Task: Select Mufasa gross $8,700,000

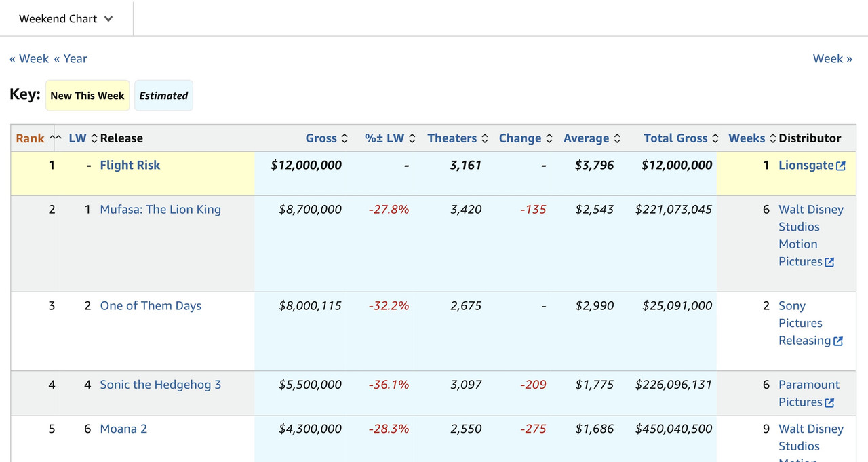Action: (x=311, y=210)
